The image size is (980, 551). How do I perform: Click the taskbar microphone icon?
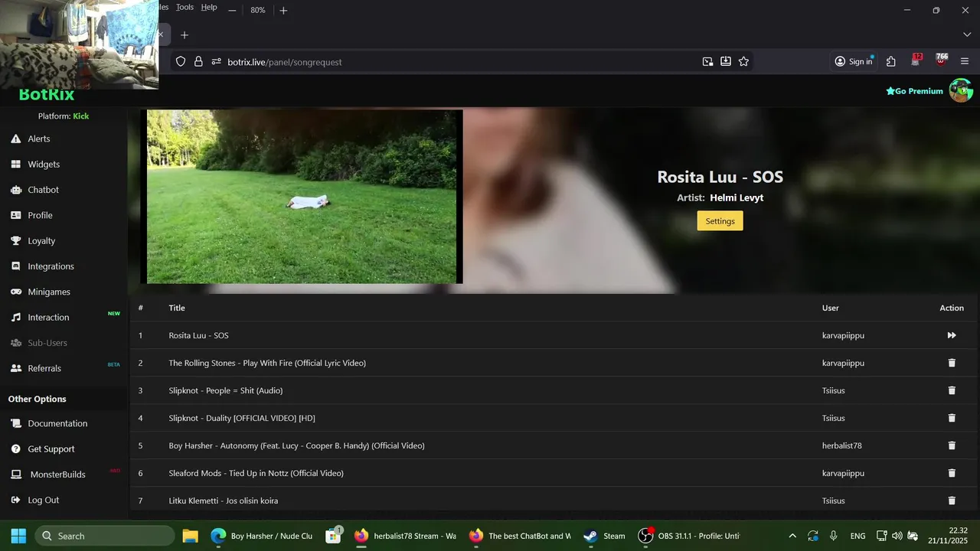point(833,536)
